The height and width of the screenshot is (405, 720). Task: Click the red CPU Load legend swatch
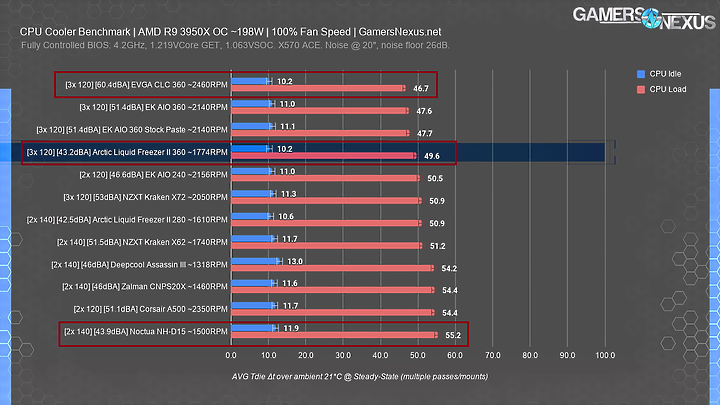pyautogui.click(x=641, y=90)
